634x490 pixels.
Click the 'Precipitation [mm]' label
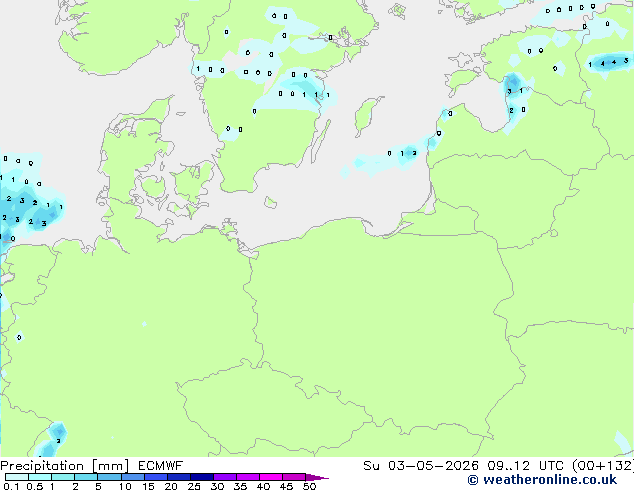point(64,466)
